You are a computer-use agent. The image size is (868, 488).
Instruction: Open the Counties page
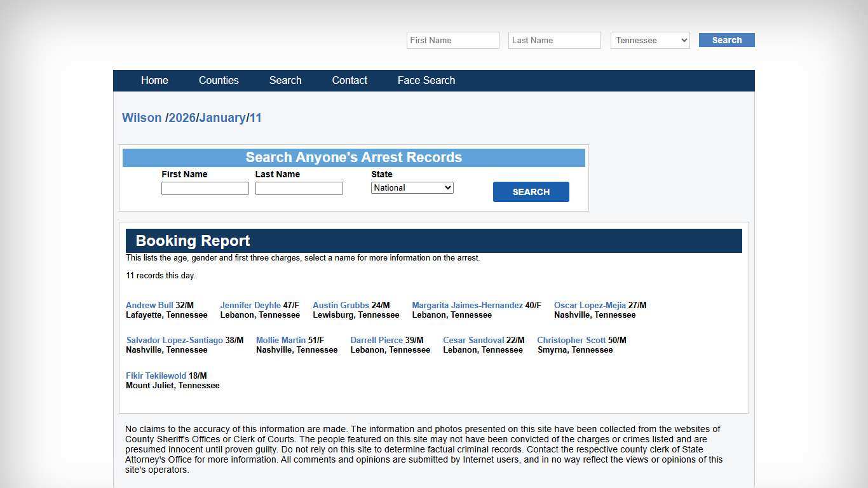219,80
